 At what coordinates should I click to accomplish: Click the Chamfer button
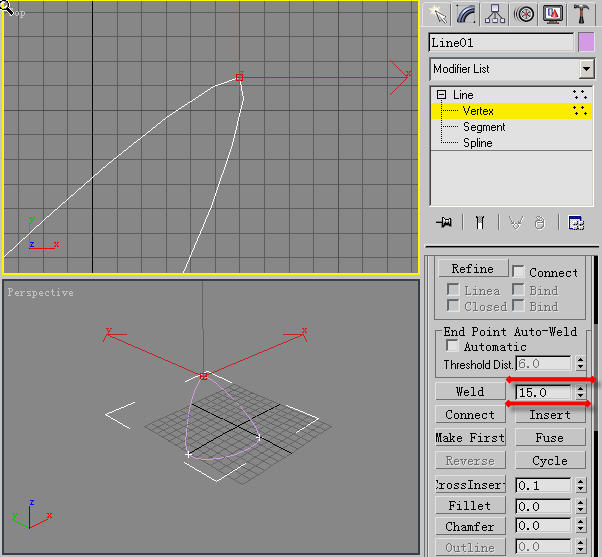(470, 526)
